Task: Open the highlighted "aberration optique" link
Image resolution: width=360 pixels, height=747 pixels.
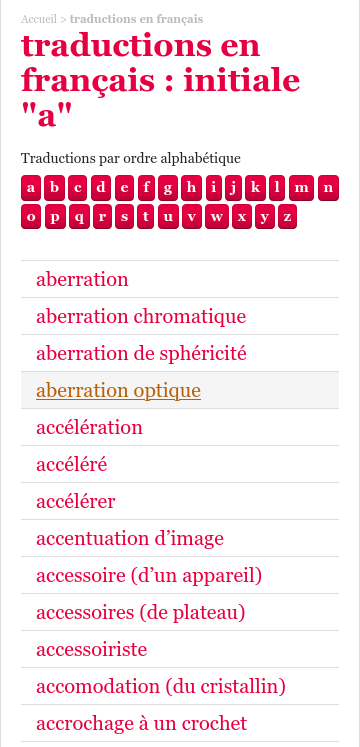Action: (x=119, y=391)
